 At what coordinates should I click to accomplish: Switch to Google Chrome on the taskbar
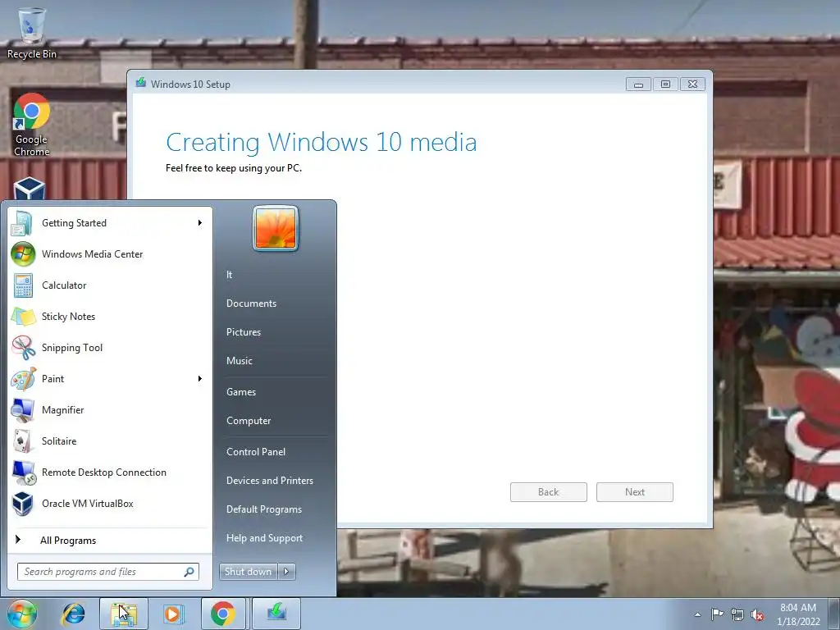[223, 614]
